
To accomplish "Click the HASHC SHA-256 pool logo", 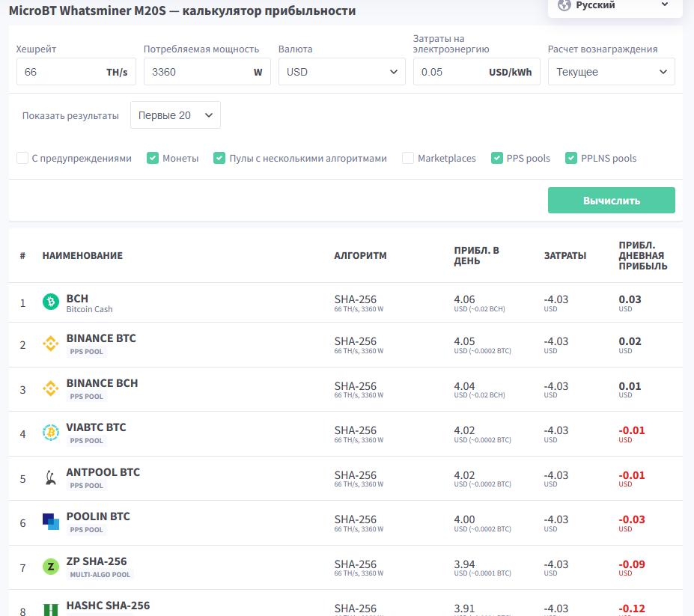I will coord(50,610).
